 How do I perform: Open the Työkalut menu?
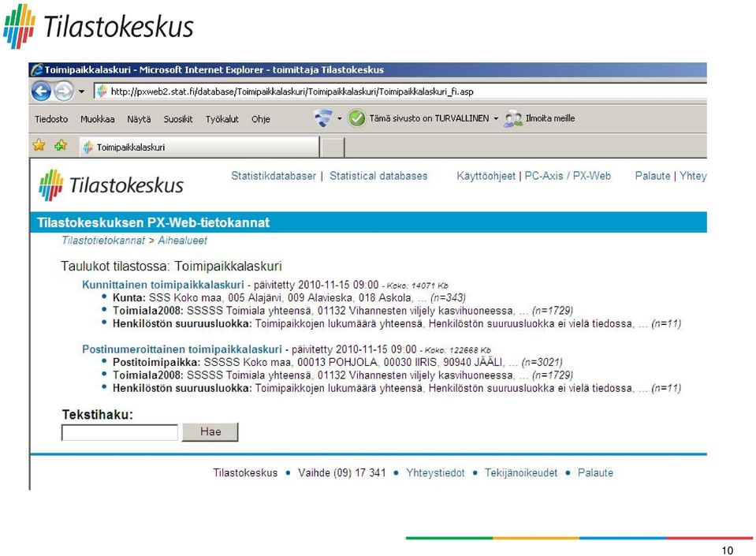pyautogui.click(x=222, y=119)
